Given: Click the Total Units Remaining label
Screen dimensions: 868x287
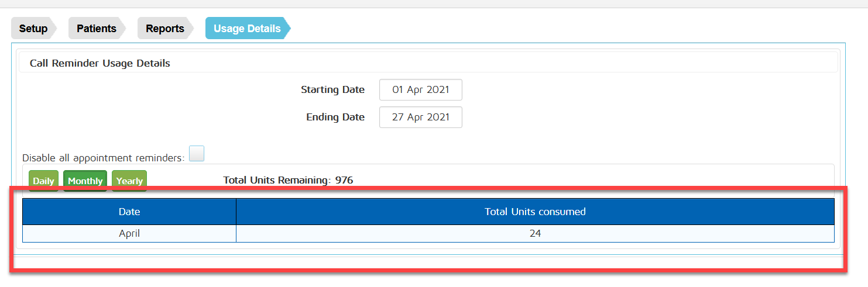Looking at the screenshot, I should (277, 180).
